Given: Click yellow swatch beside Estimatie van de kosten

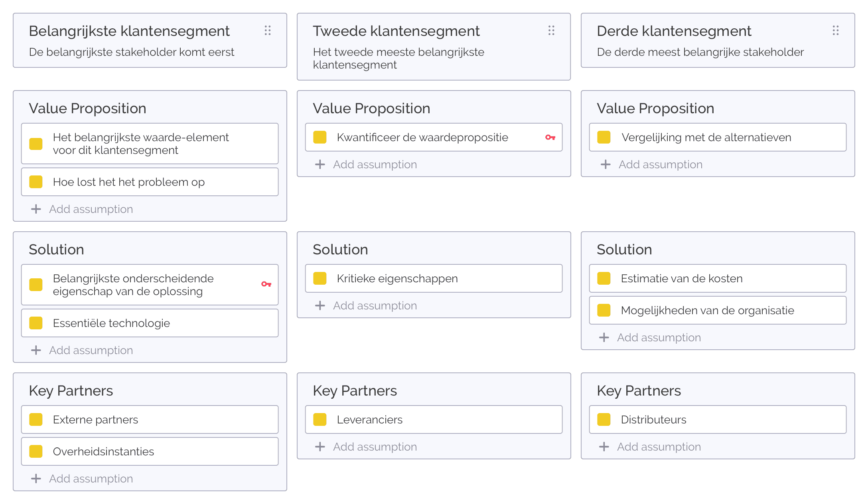Looking at the screenshot, I should click(604, 278).
